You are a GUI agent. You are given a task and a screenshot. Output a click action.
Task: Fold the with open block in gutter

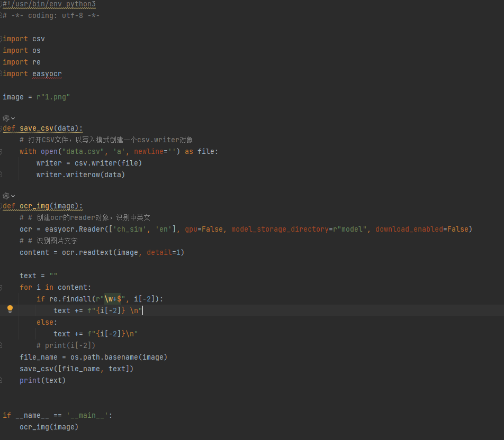coord(1,152)
